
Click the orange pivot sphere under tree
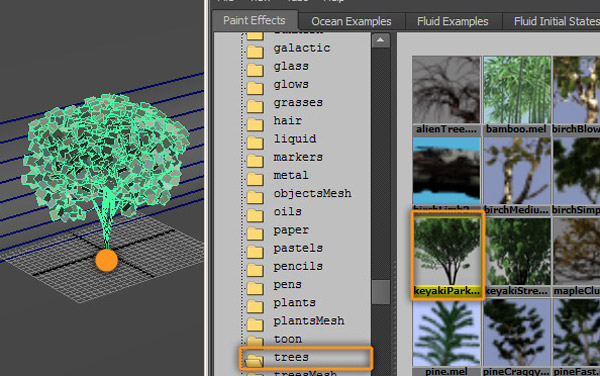click(106, 260)
